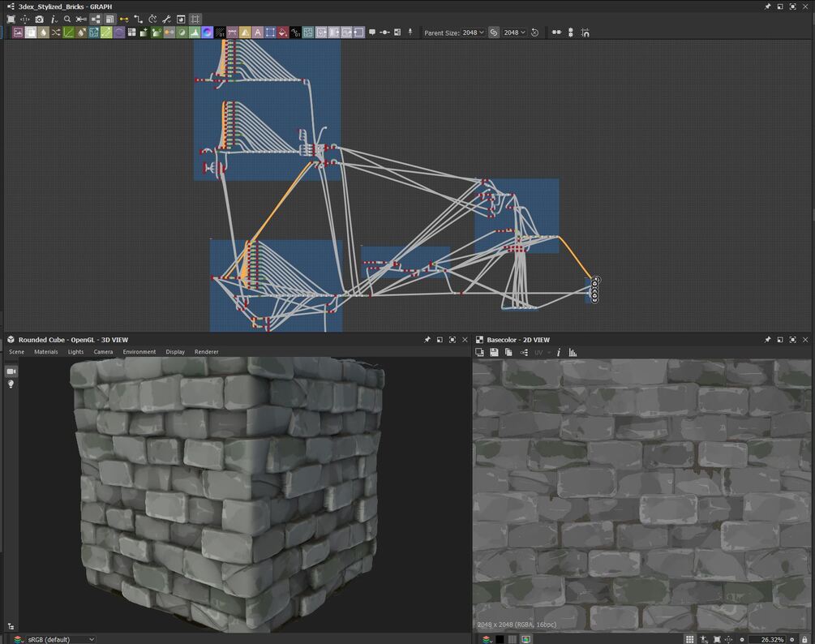The image size is (815, 644).
Task: Add a Warp triangle node
Action: [245, 32]
